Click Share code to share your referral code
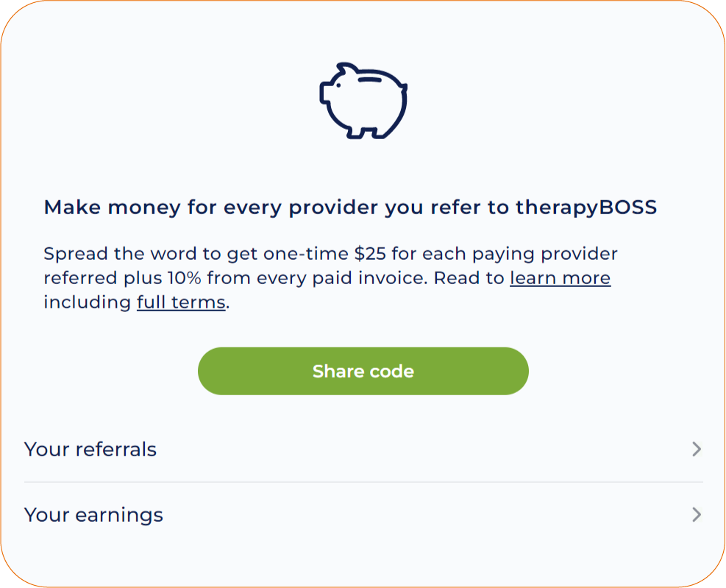Image resolution: width=726 pixels, height=588 pixels. click(363, 371)
